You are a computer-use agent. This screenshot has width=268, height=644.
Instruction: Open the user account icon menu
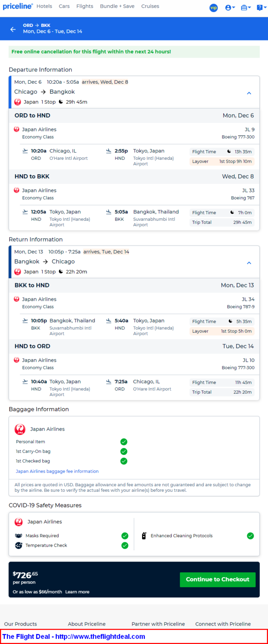click(x=230, y=8)
